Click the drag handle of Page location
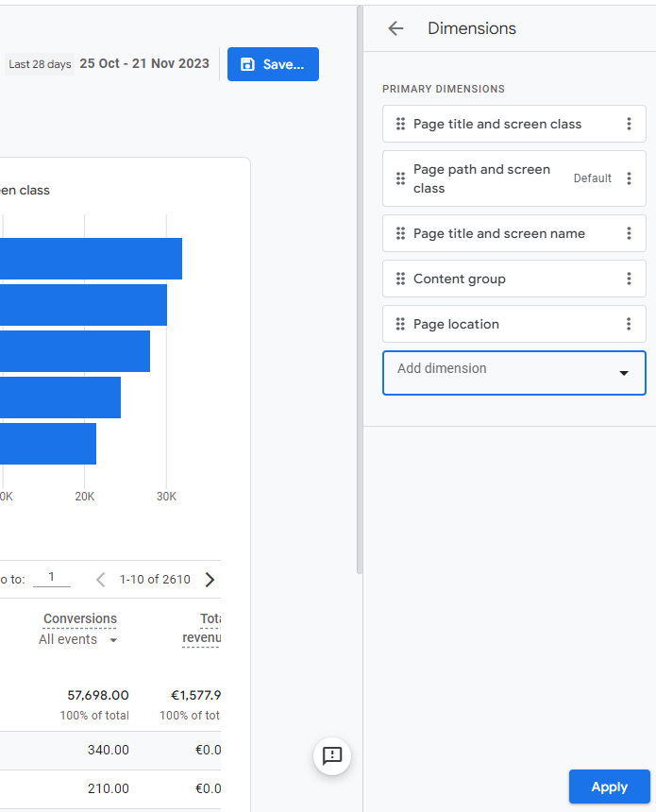This screenshot has width=656, height=812. [x=400, y=324]
